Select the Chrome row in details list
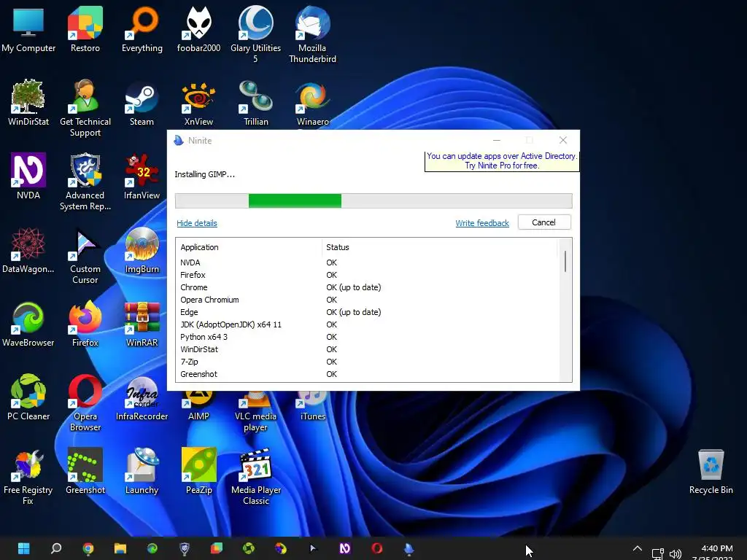This screenshot has width=747, height=560. pyautogui.click(x=367, y=287)
